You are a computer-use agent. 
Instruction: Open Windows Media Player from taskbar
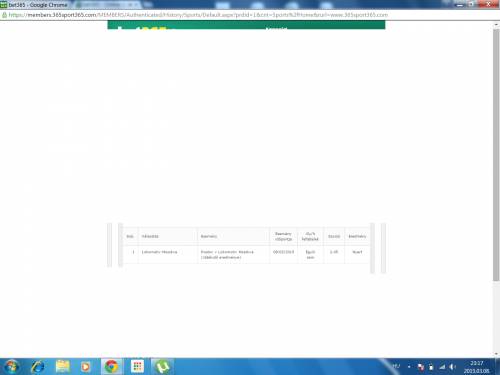coord(86,367)
